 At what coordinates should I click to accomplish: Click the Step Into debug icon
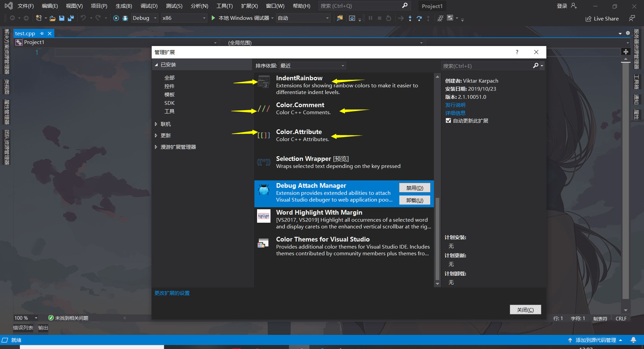click(x=410, y=18)
